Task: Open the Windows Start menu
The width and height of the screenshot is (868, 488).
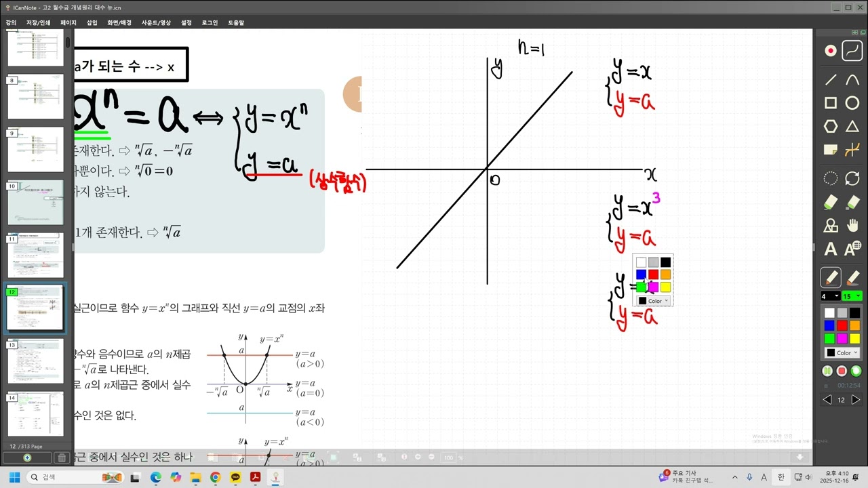Action: [14, 477]
